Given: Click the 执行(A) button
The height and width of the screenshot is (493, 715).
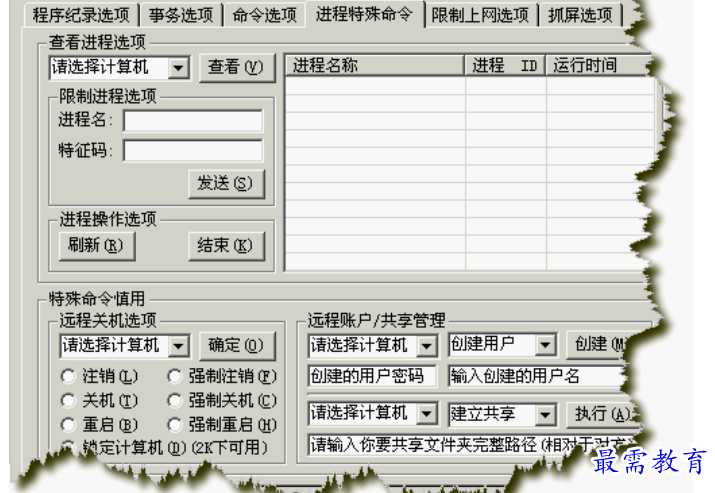Looking at the screenshot, I should (x=602, y=414).
